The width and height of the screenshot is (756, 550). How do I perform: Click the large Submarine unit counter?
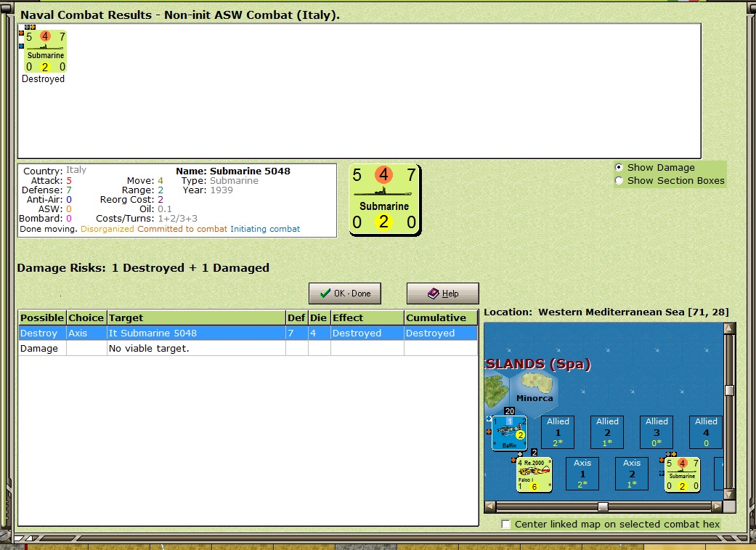[385, 201]
